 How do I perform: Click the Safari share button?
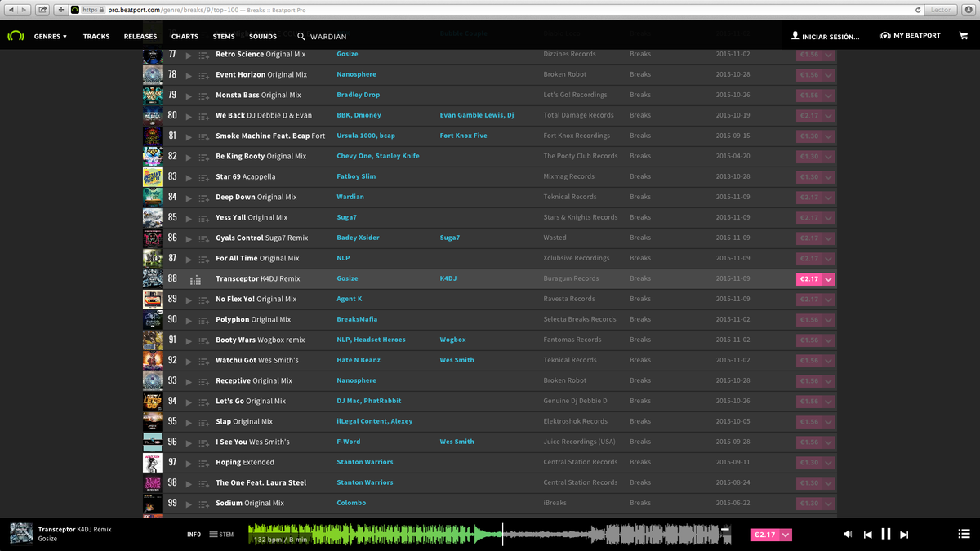point(42,10)
